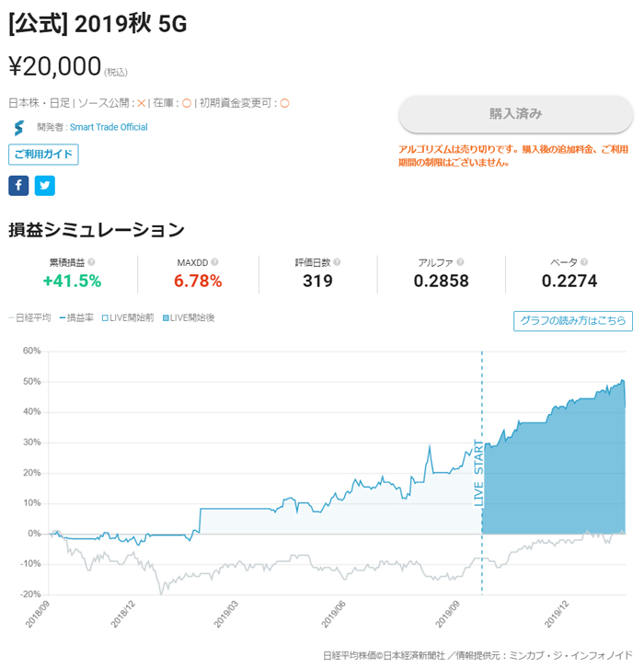Viewport: 644px width, 668px height.
Task: Click help icon next to アルファ
Action: [465, 262]
